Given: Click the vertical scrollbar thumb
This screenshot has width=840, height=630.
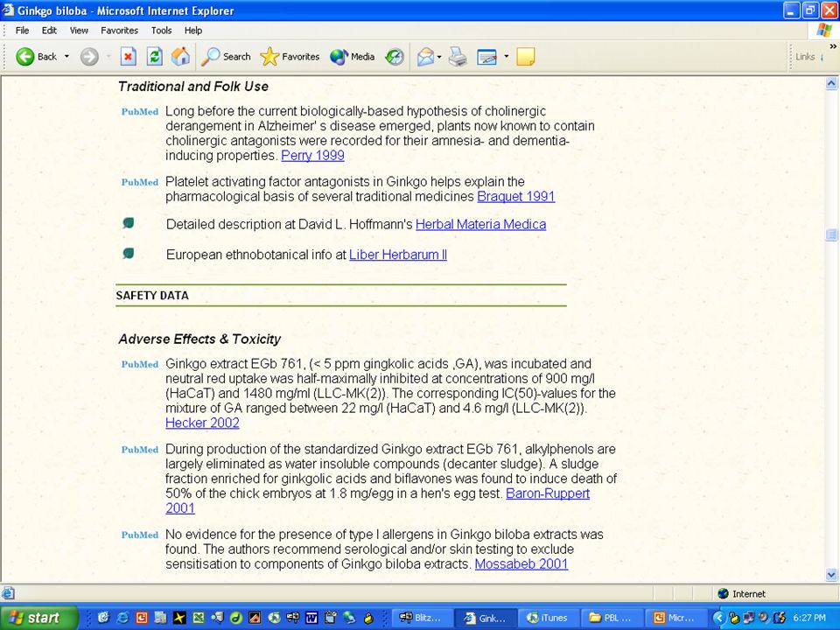Looking at the screenshot, I should tap(831, 234).
